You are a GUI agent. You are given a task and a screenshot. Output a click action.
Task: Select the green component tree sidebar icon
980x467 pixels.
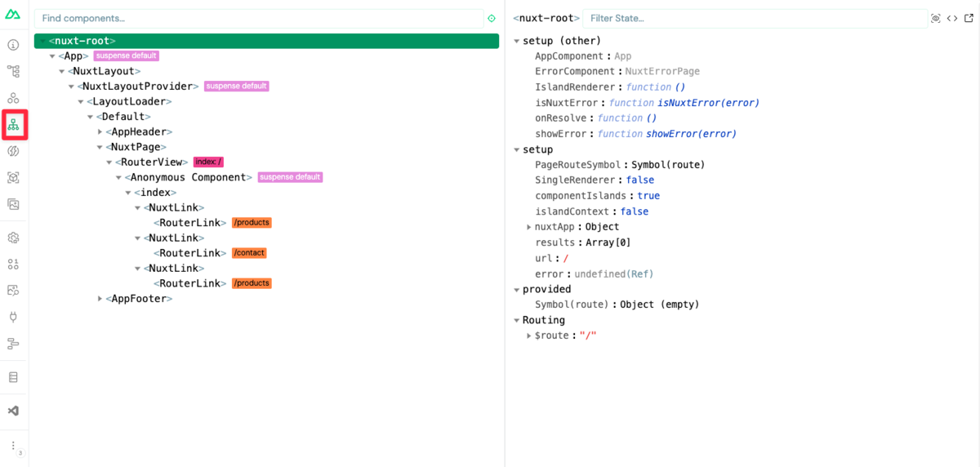(x=13, y=124)
